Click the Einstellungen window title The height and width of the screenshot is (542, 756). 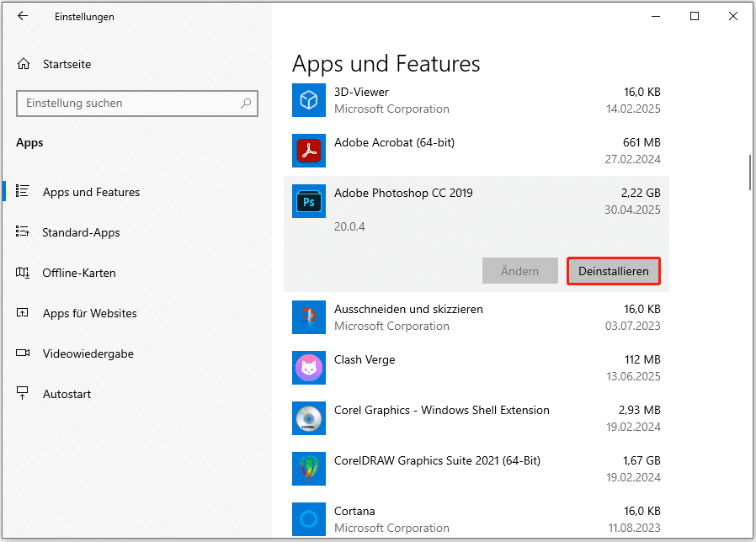coord(84,16)
